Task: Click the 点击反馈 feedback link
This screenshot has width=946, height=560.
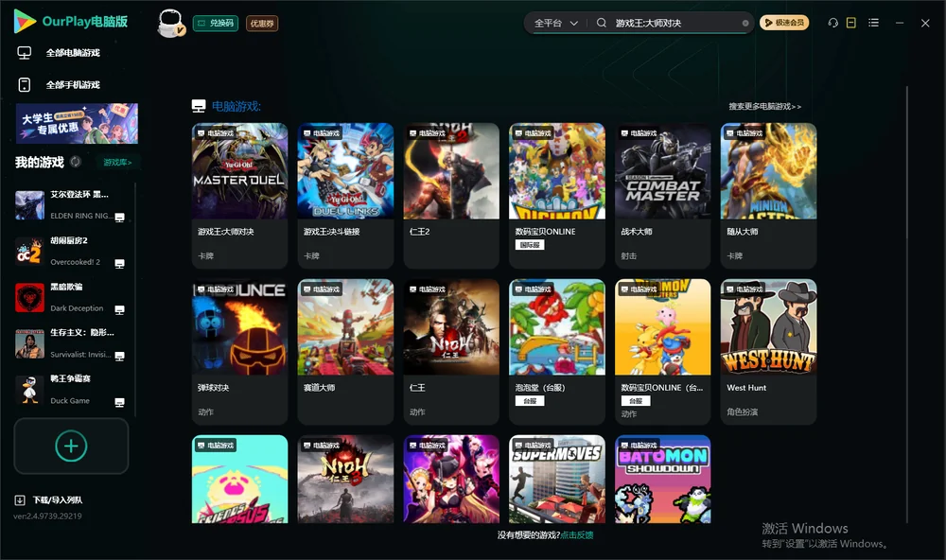Action: (577, 534)
